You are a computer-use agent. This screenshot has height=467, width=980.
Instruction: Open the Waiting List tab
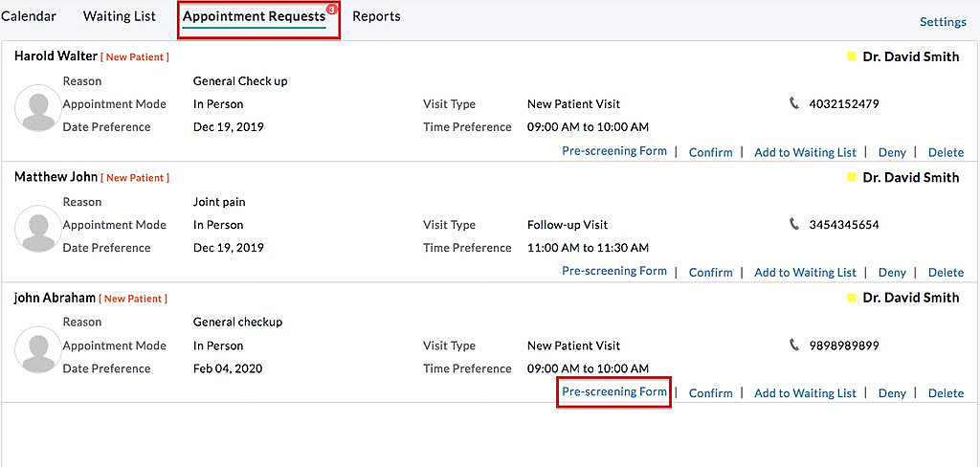tap(119, 16)
